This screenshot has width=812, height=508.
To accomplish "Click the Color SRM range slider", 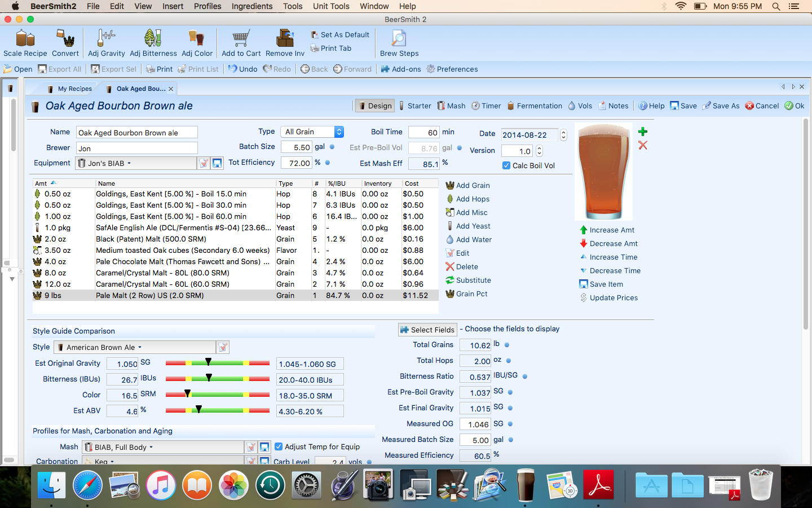I will [x=218, y=395].
